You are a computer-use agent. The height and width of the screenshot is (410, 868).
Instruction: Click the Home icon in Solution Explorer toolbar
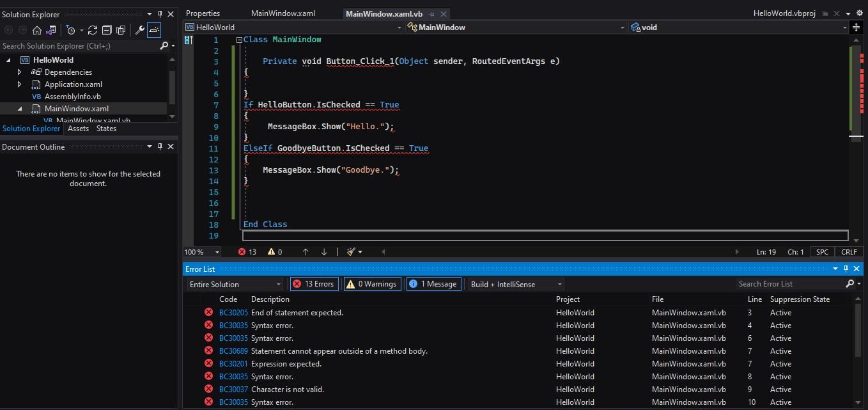37,29
